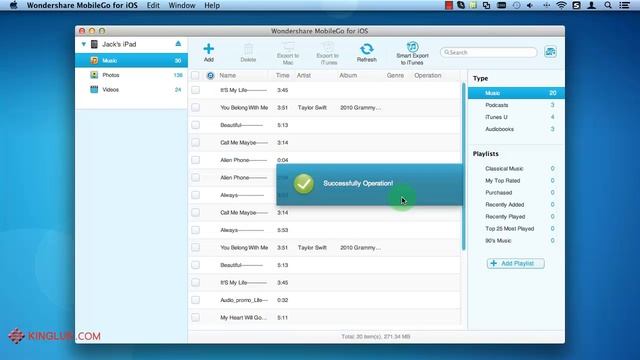
Task: Toggle the select-all checkbox in header
Action: point(196,76)
